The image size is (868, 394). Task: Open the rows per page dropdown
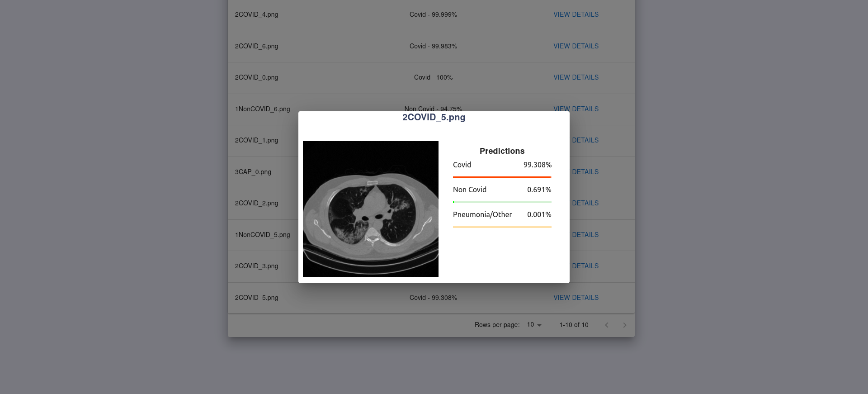[x=534, y=325]
